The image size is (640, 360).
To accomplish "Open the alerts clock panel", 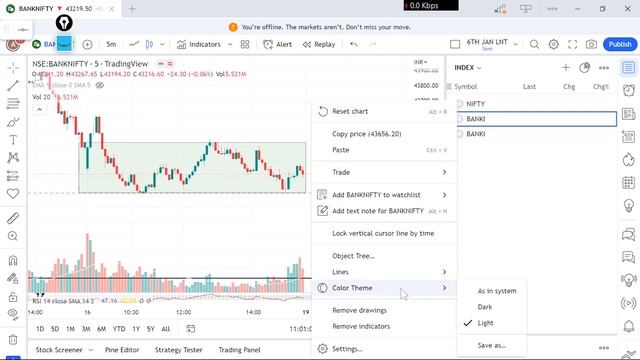I will 629,90.
